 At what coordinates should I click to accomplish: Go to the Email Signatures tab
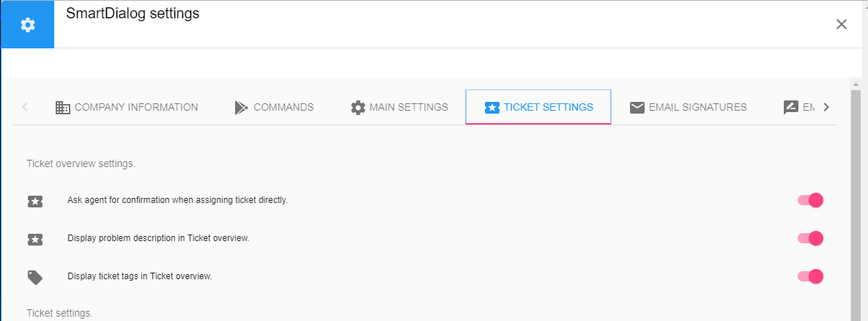click(x=688, y=108)
